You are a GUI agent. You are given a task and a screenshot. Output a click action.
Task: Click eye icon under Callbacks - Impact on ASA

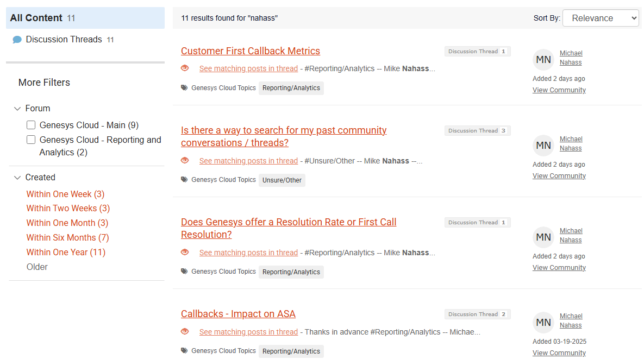tap(185, 332)
